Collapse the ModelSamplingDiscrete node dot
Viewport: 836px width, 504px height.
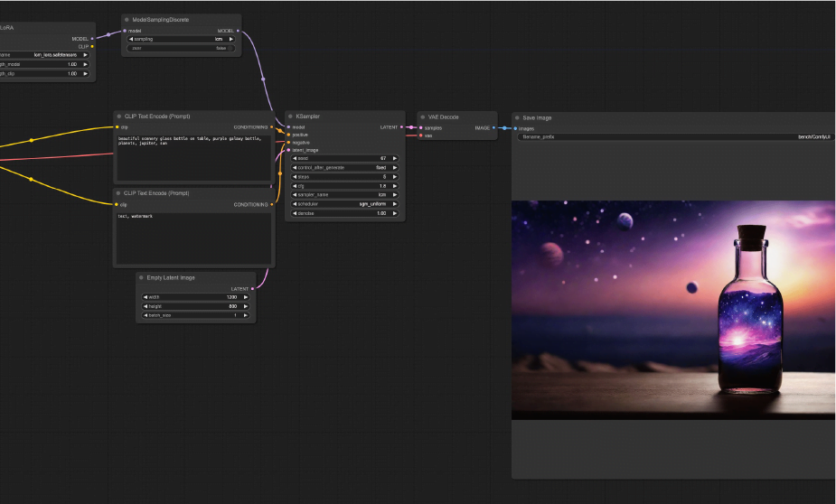(x=127, y=19)
